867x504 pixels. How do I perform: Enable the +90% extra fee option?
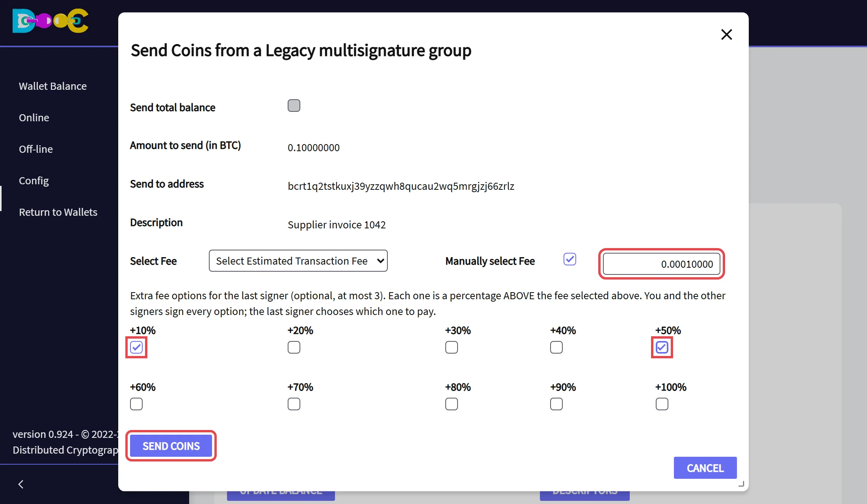tap(556, 404)
